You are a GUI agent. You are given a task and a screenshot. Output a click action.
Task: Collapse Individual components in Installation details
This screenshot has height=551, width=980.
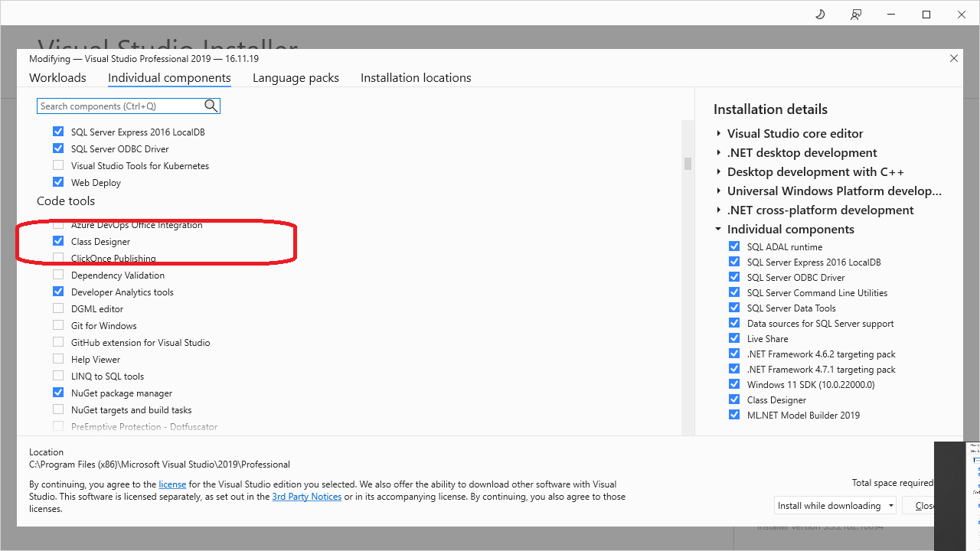click(719, 229)
